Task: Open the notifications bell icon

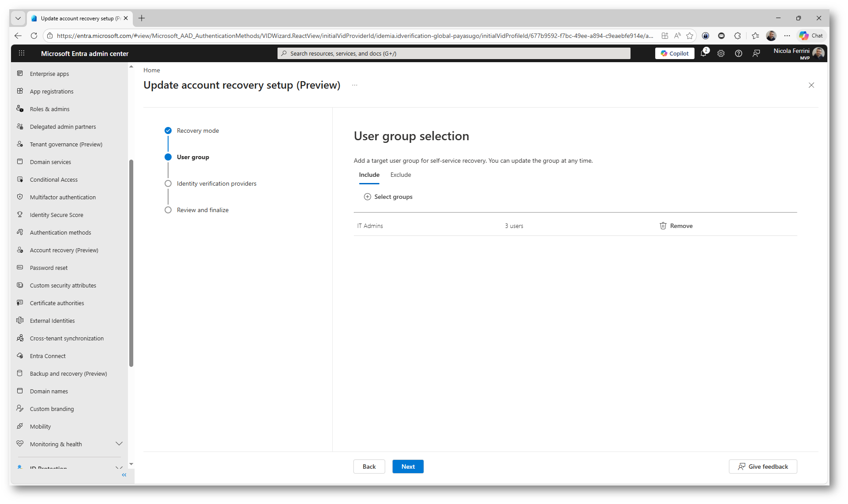Action: [703, 53]
